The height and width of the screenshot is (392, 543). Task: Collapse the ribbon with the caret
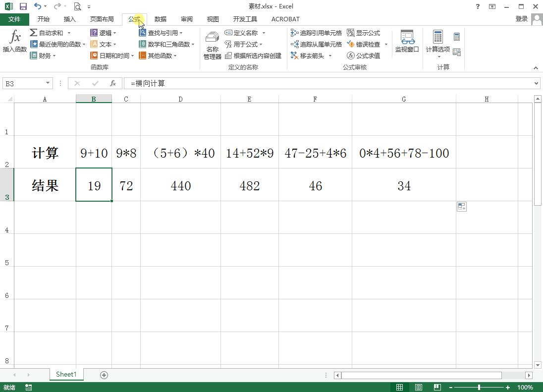[x=536, y=68]
